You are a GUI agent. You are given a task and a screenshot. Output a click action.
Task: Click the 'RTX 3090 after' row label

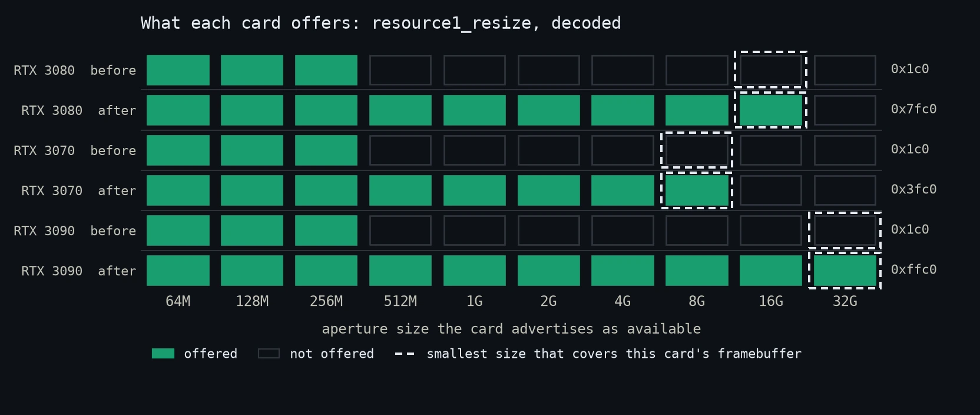[x=78, y=271]
